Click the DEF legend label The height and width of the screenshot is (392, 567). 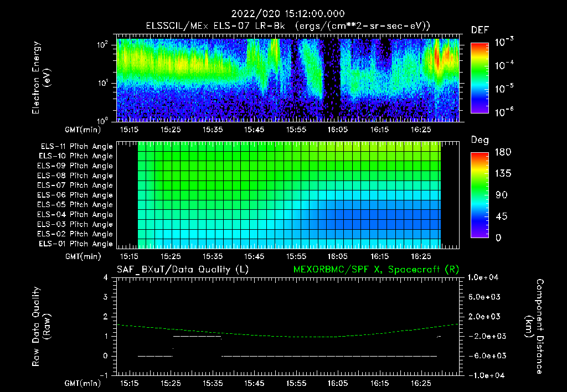pos(480,30)
